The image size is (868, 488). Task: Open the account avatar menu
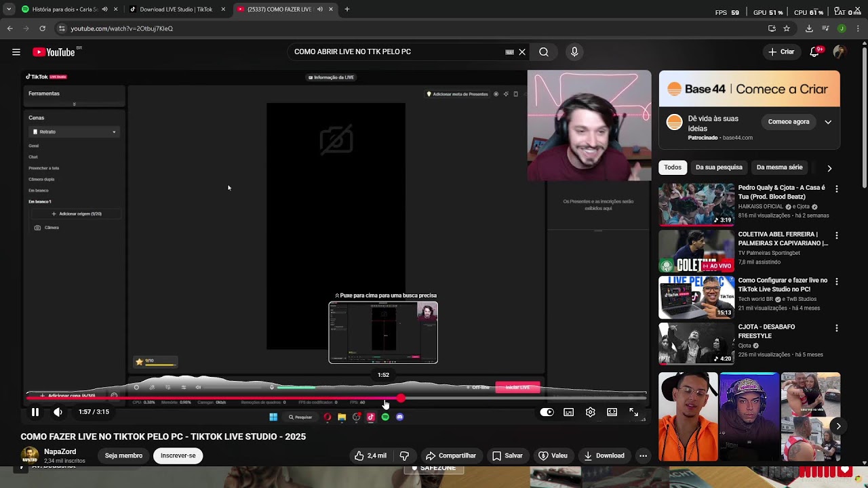(x=840, y=52)
